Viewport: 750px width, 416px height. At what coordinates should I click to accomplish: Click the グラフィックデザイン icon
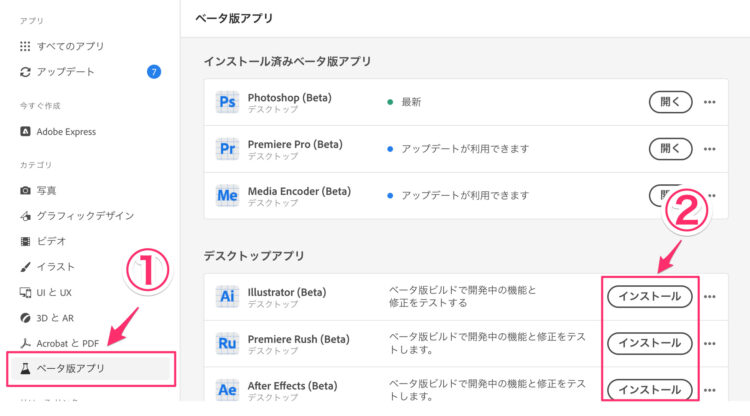click(25, 216)
